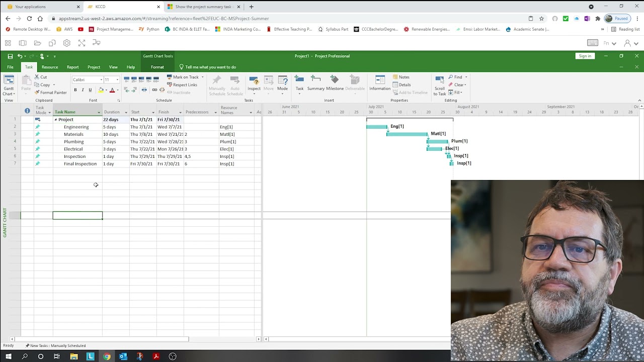Switch to the View ribbon tab

[x=113, y=67]
